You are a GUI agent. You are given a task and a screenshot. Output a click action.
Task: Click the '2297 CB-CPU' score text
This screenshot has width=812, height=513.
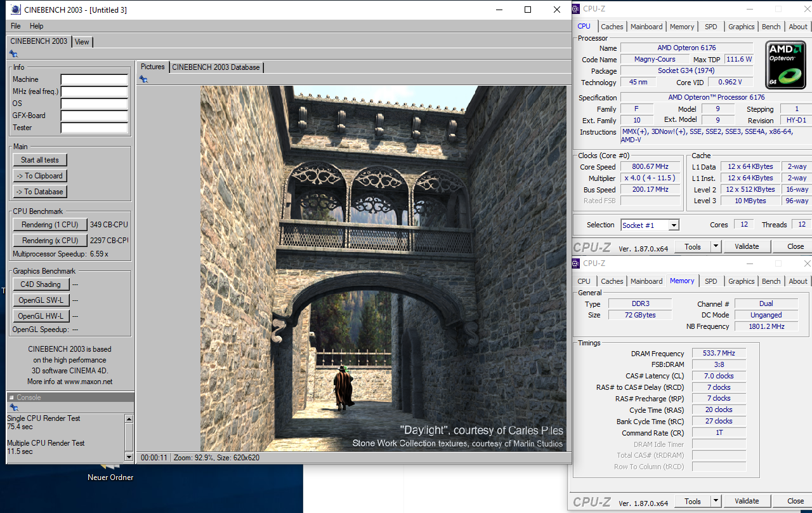click(x=109, y=241)
